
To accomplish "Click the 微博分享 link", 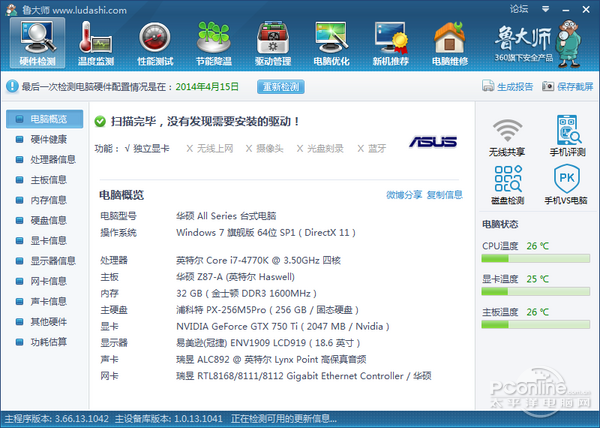I will 404,195.
